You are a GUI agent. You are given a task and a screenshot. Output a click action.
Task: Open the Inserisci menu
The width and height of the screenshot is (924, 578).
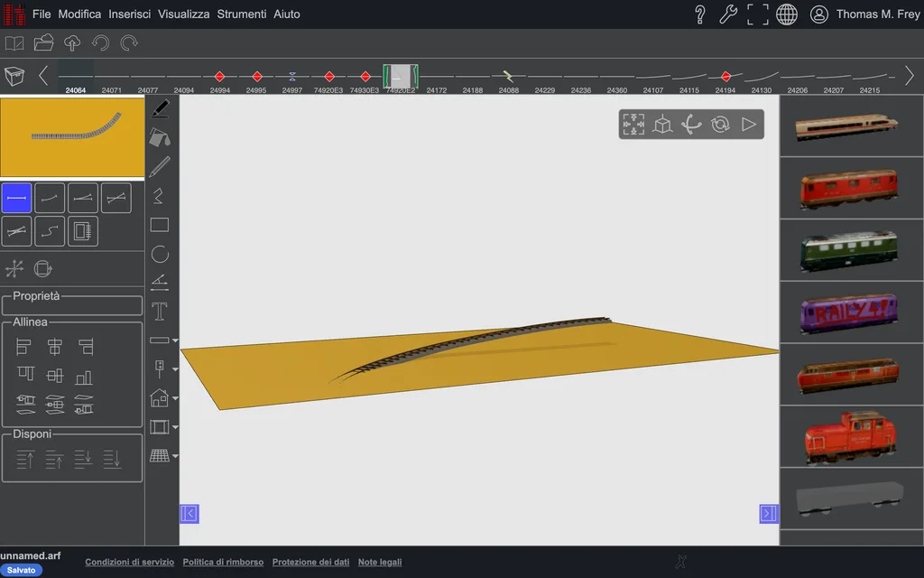pos(130,14)
